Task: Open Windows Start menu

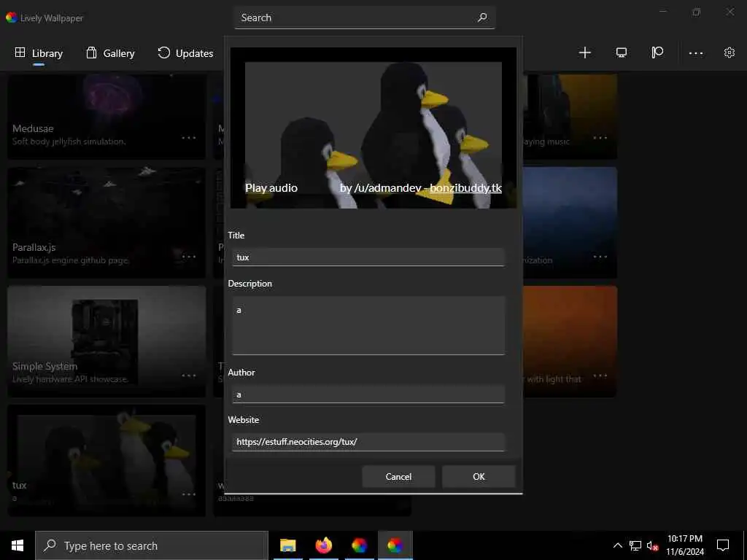Action: point(18,545)
